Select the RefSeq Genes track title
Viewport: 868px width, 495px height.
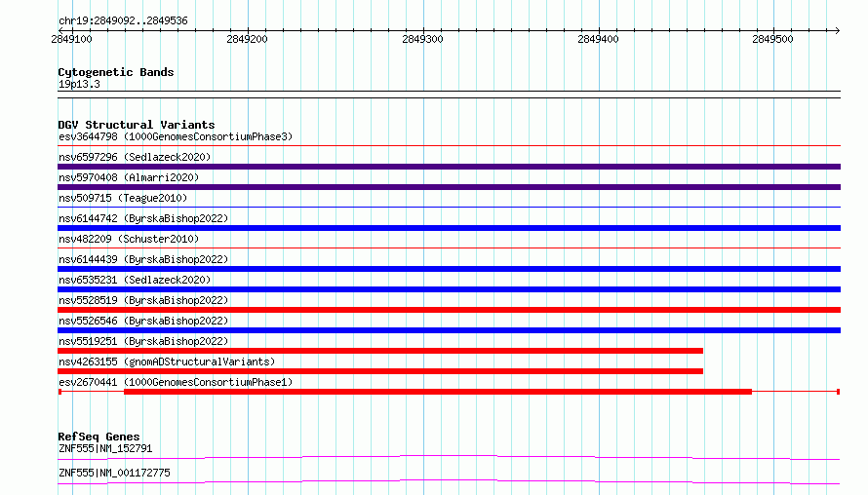point(99,437)
